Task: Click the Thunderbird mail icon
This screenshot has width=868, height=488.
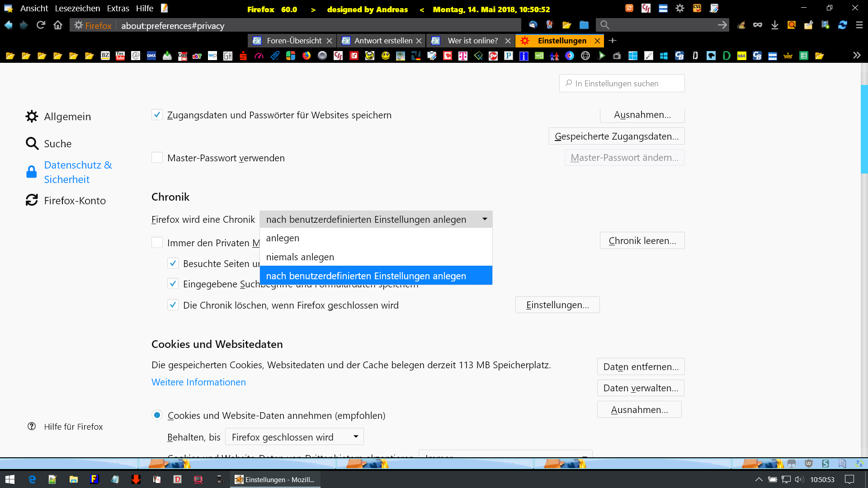Action: click(533, 25)
